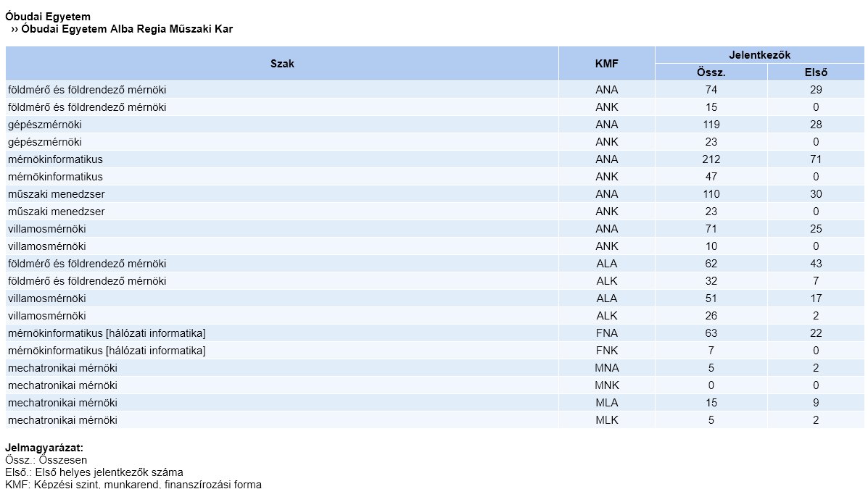Click the Jelmagyarázat legend heading
Screen dimensions: 868x489
(x=44, y=448)
